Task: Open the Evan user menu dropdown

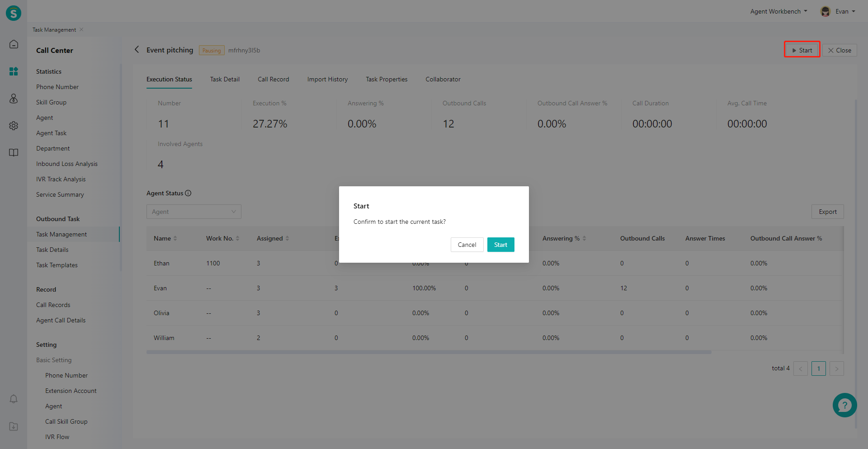Action: pos(845,11)
